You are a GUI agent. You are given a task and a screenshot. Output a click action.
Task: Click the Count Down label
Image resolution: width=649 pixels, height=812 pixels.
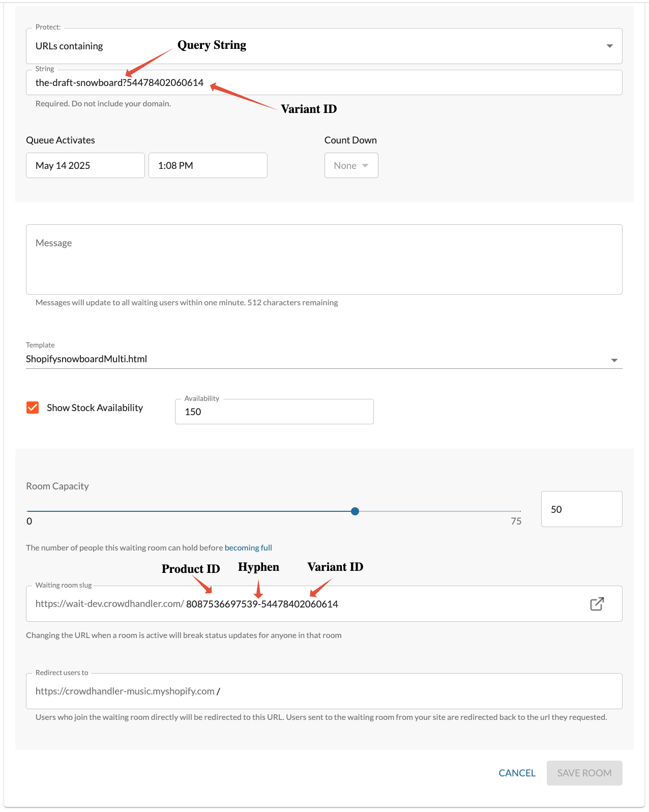tap(350, 140)
